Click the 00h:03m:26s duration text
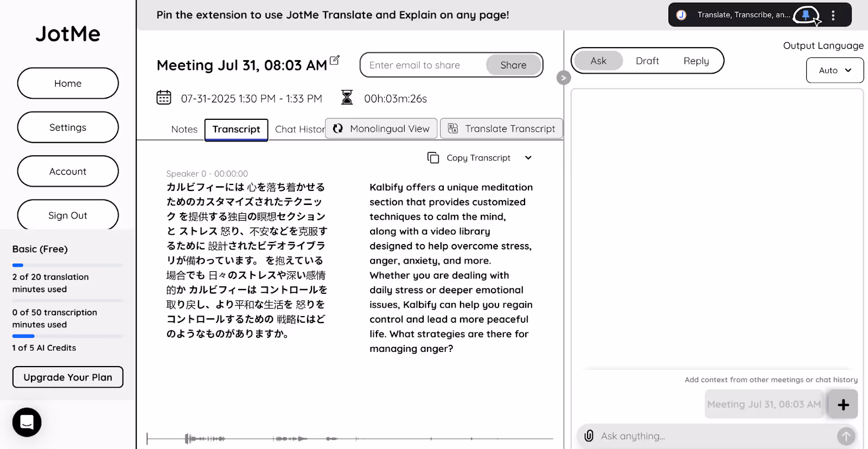The image size is (868, 449). [x=395, y=99]
